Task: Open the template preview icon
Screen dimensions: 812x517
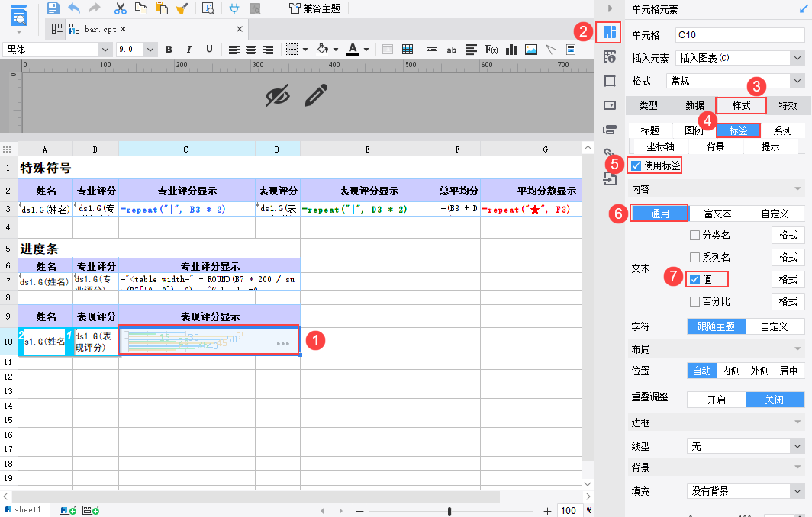Action: point(208,8)
